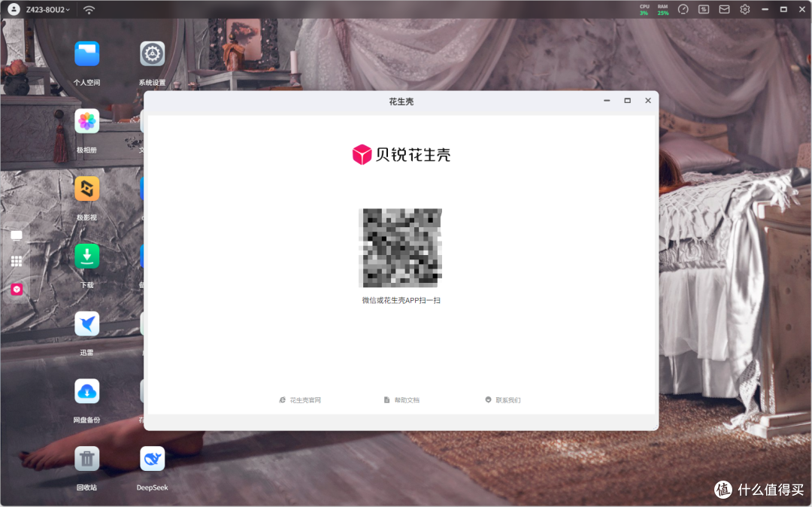Launch DeepSeek app icon
812x507 pixels.
click(152, 459)
